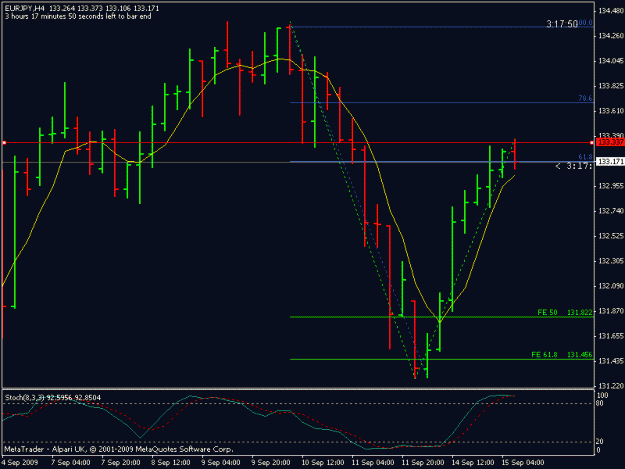This screenshot has height=469, width=625.
Task: Click the 11 Sep 20:00 time label
Action: (423, 463)
